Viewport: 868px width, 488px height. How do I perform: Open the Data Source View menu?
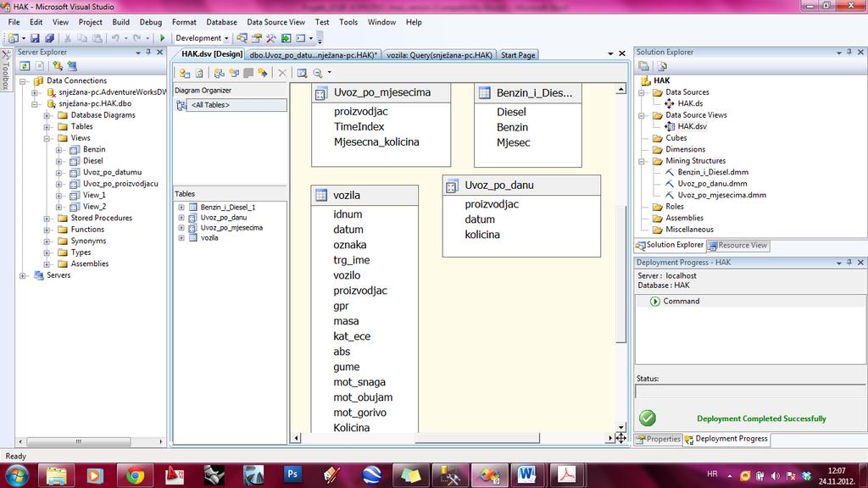click(x=275, y=22)
